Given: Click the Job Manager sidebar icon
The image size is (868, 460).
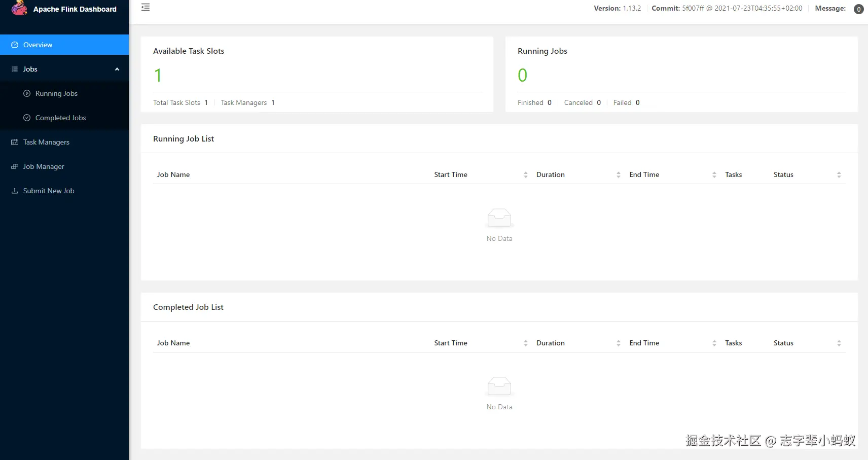Looking at the screenshot, I should [15, 166].
